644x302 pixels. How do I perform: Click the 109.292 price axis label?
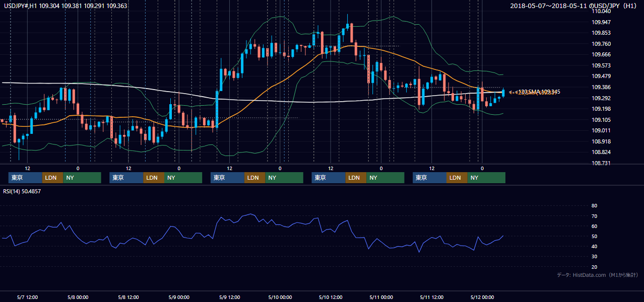(601, 98)
